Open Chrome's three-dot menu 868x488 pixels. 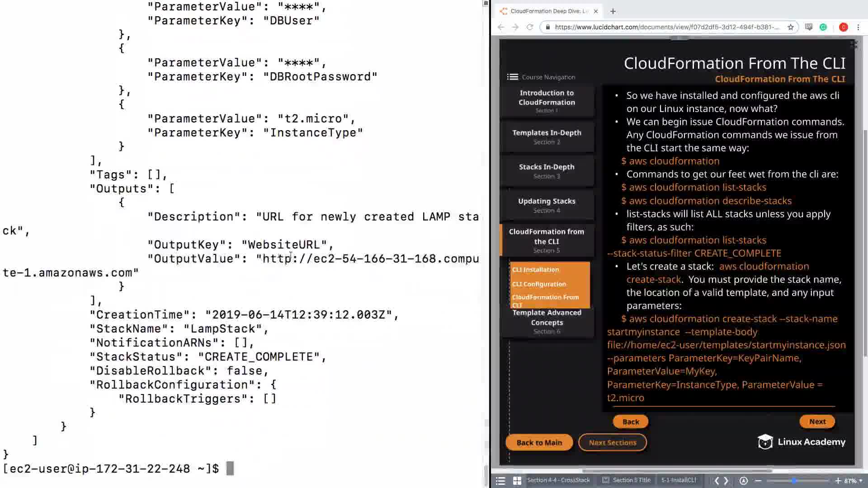[858, 27]
